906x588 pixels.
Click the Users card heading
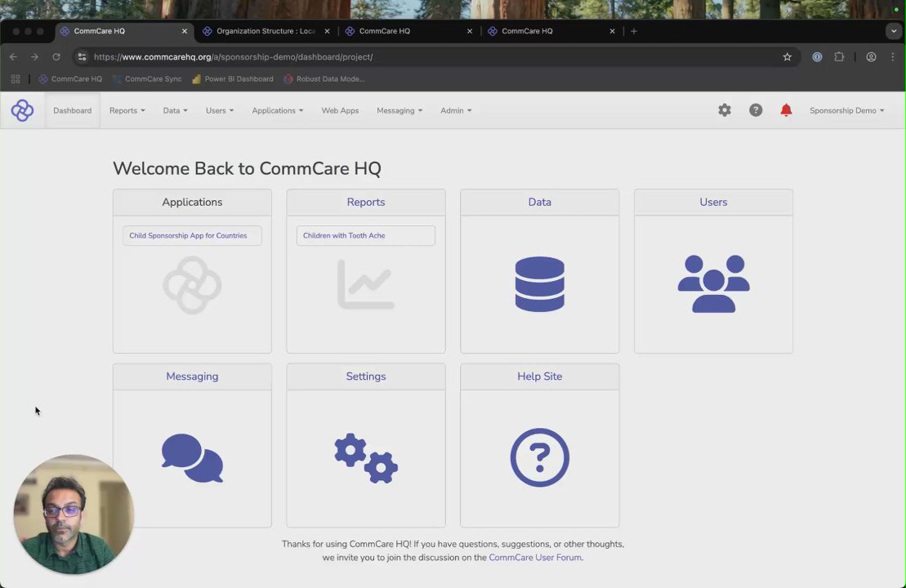pyautogui.click(x=713, y=203)
